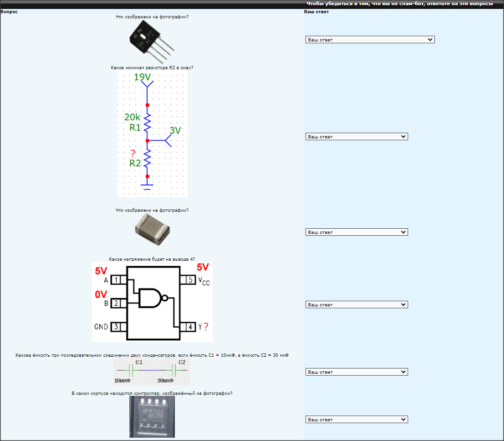Image resolution: width=504 pixels, height=441 pixels.
Task: Open the answer dropdown for series capacitor capacitance
Action: point(356,372)
